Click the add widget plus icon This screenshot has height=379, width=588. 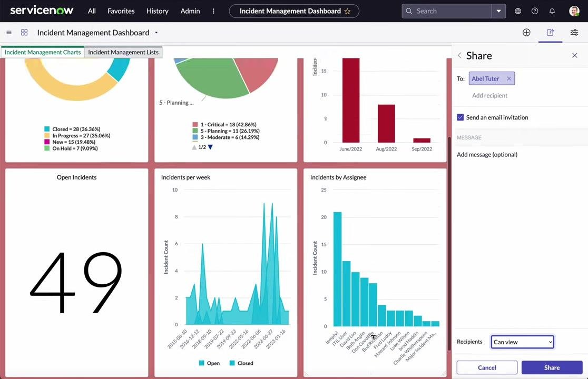[x=526, y=33]
